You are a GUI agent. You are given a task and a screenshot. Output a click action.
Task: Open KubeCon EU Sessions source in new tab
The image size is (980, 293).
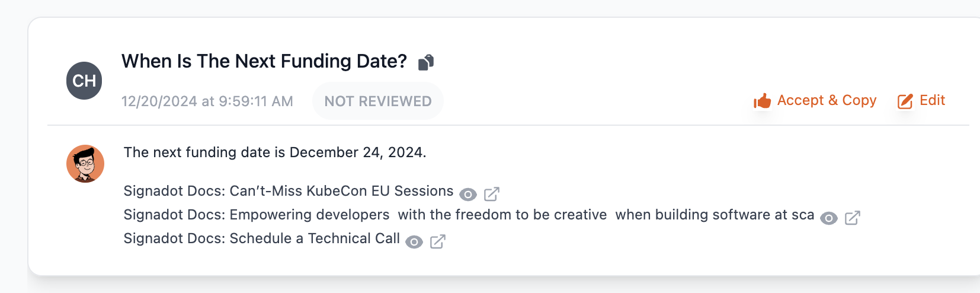492,194
